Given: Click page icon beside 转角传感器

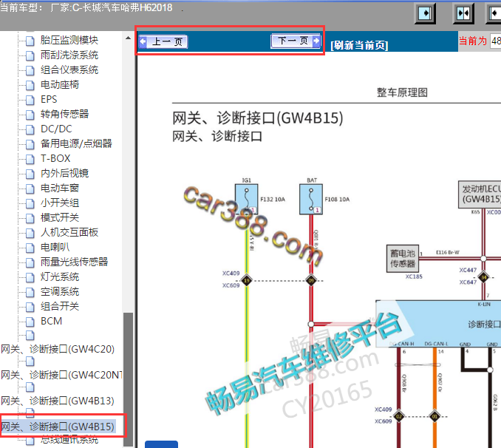Looking at the screenshot, I should [x=30, y=115].
